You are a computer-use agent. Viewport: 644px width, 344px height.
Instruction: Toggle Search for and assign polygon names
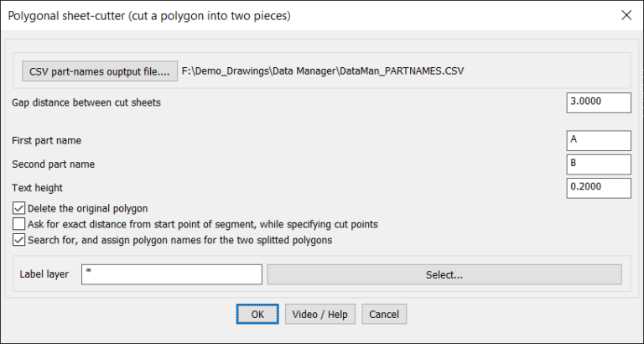click(19, 240)
